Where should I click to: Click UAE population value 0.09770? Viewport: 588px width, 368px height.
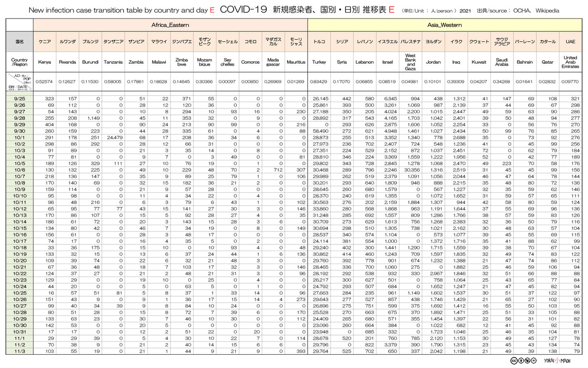click(570, 81)
